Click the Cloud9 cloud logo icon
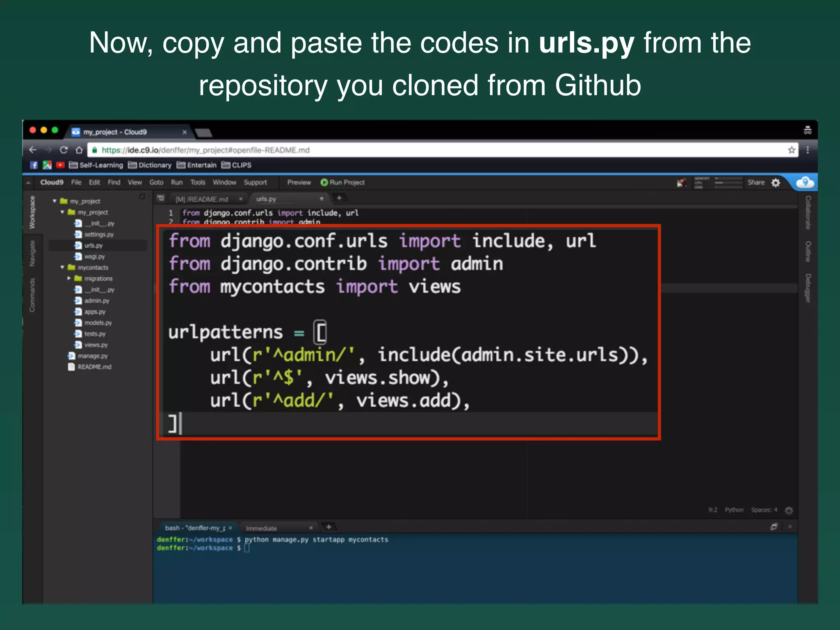The height and width of the screenshot is (630, 840). [805, 183]
